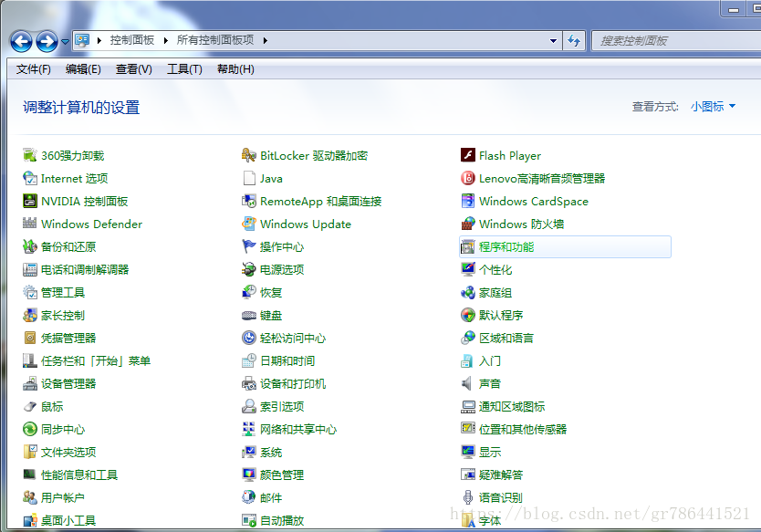Image resolution: width=761 pixels, height=532 pixels.
Task: Expand the arrow before 控制面板 breadcrumb
Action: [x=99, y=40]
